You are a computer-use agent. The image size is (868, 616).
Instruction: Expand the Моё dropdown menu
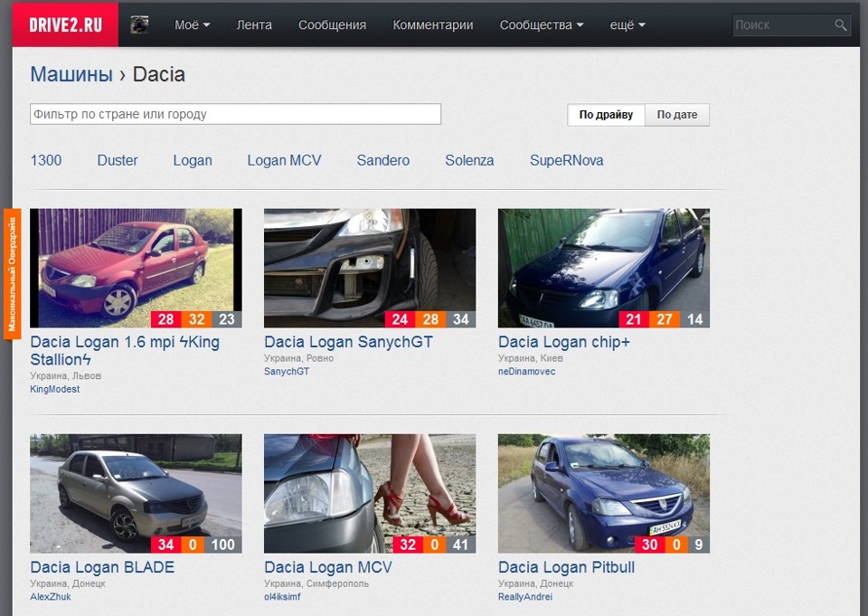(x=192, y=25)
